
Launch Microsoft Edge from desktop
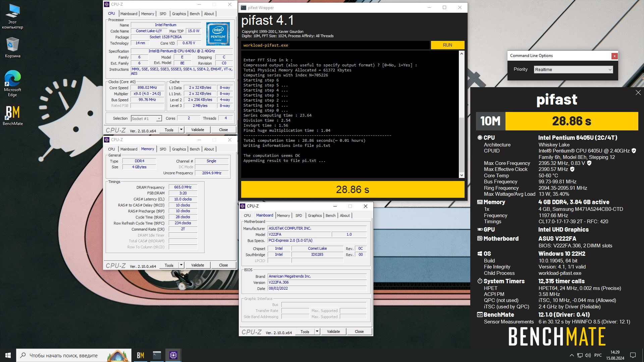pyautogui.click(x=12, y=83)
